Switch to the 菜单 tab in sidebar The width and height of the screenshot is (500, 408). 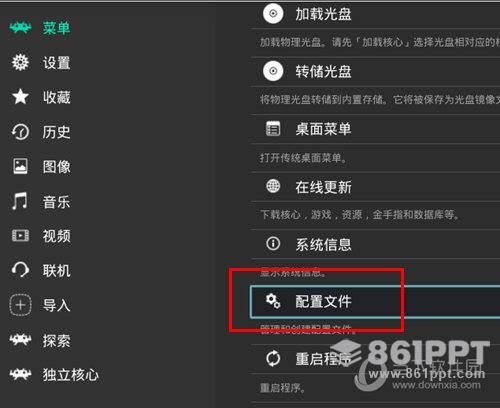(40, 28)
